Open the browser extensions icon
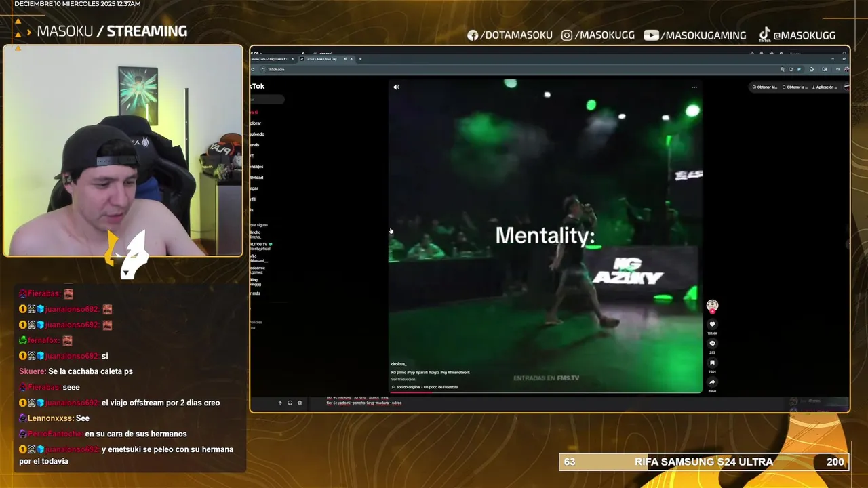Screen dimensions: 868x488 pos(812,69)
